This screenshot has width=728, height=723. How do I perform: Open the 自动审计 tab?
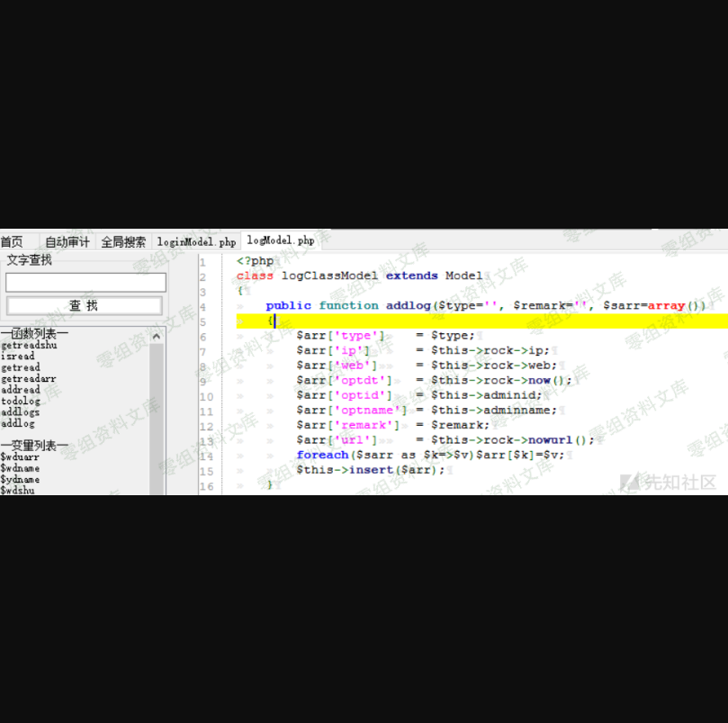pyautogui.click(x=67, y=241)
